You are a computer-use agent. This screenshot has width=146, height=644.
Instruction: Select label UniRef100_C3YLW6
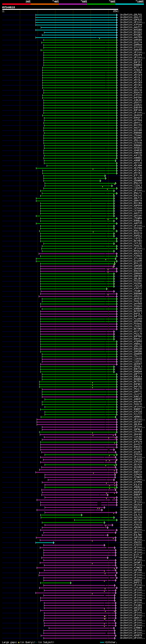pyautogui.click(x=131, y=588)
